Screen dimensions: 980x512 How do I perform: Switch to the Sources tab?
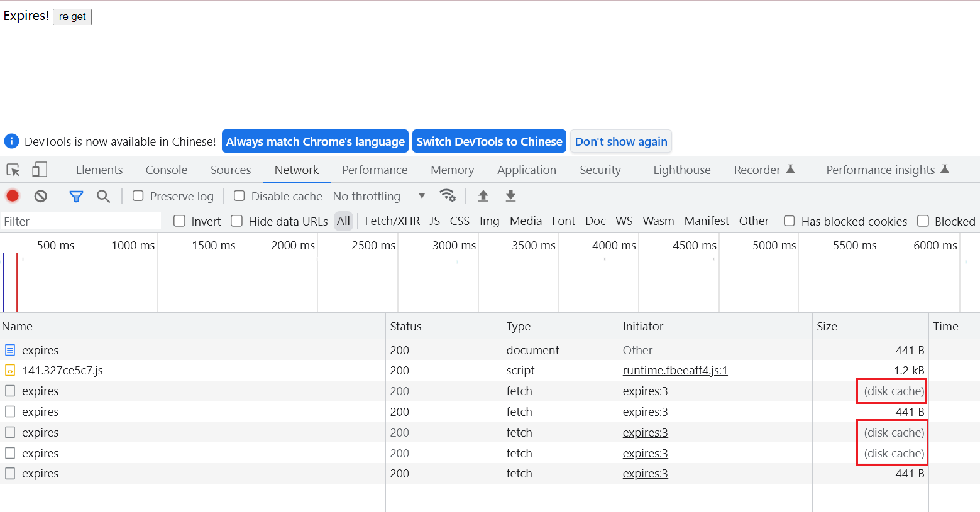click(231, 170)
